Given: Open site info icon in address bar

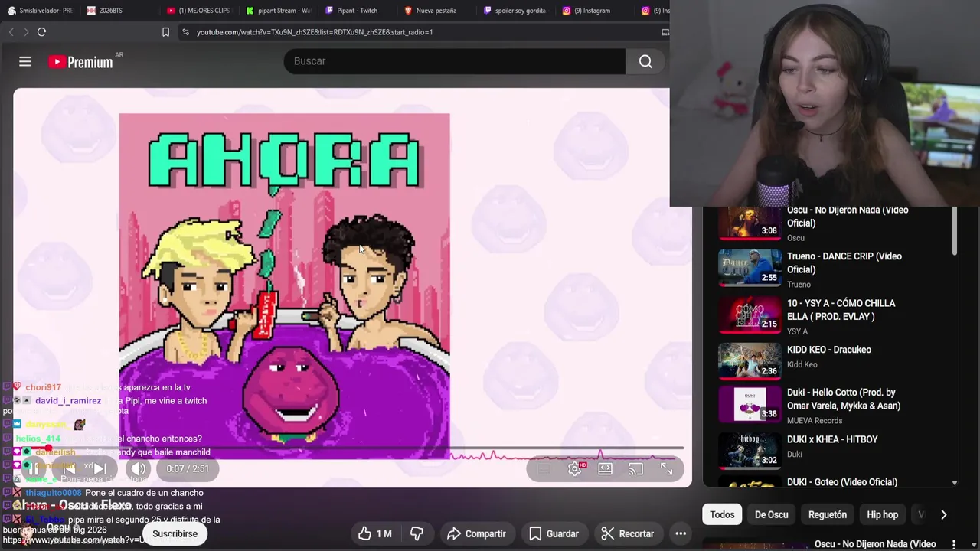Looking at the screenshot, I should click(x=185, y=32).
